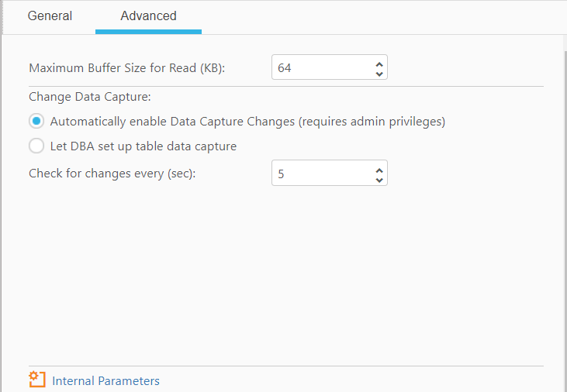Select Let DBA set up table data capture

click(x=36, y=146)
